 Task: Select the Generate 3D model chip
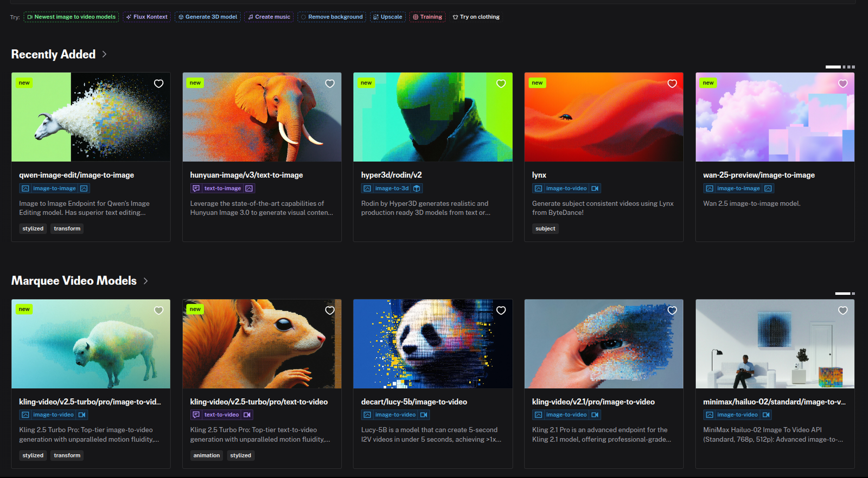[208, 17]
